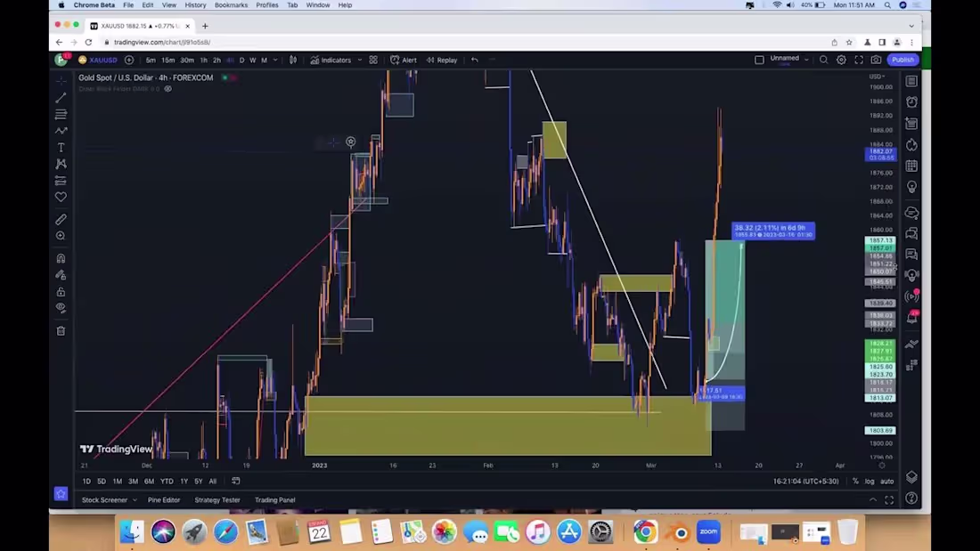Viewport: 980px width, 551px height.
Task: Create a new Alert
Action: (x=406, y=60)
